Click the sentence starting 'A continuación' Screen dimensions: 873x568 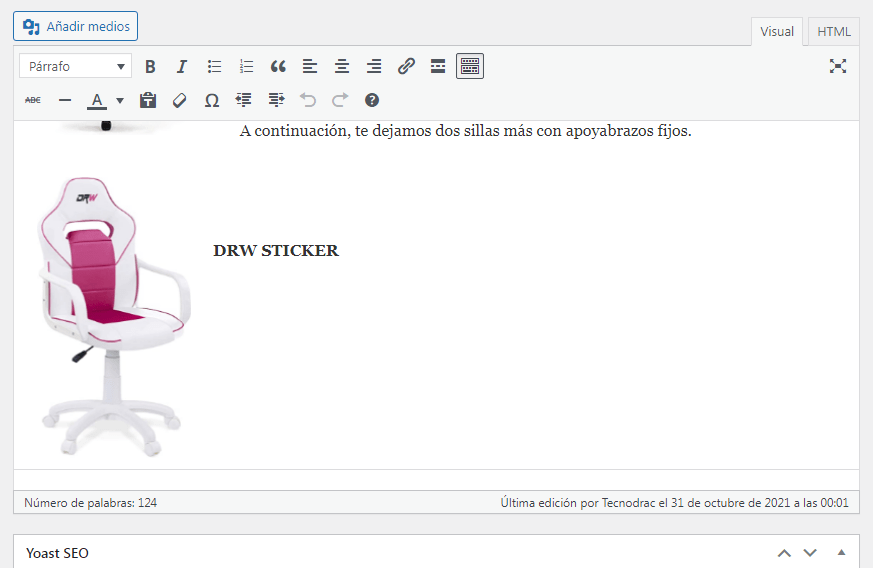pyautogui.click(x=465, y=131)
